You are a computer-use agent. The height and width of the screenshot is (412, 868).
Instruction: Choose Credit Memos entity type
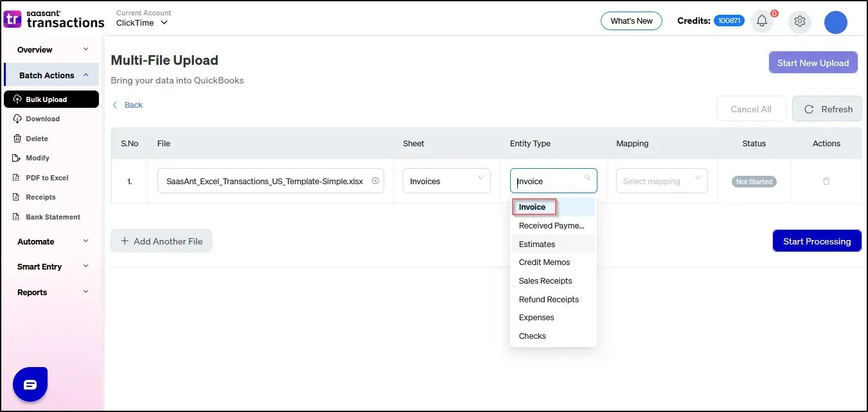tap(553, 262)
